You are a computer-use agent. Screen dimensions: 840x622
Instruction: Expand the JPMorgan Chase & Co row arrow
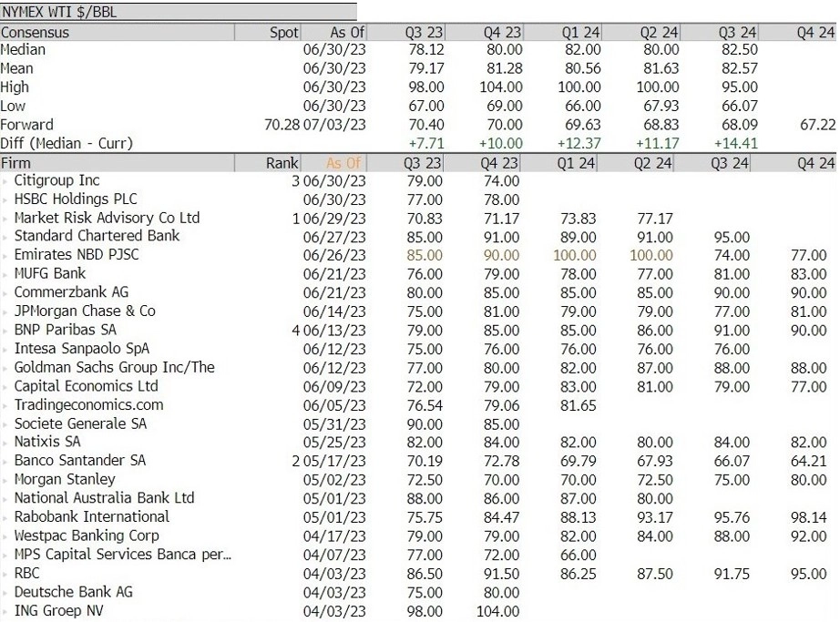(5, 312)
